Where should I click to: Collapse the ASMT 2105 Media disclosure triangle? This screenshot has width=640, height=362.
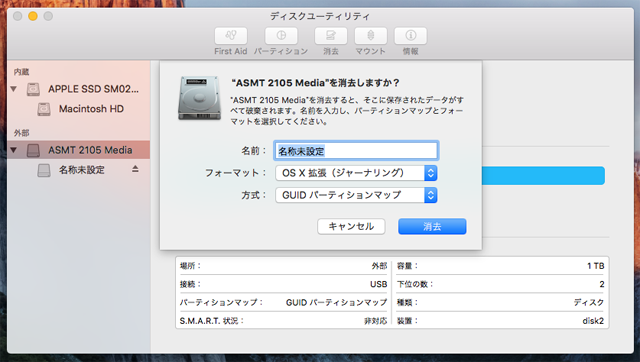[14, 150]
